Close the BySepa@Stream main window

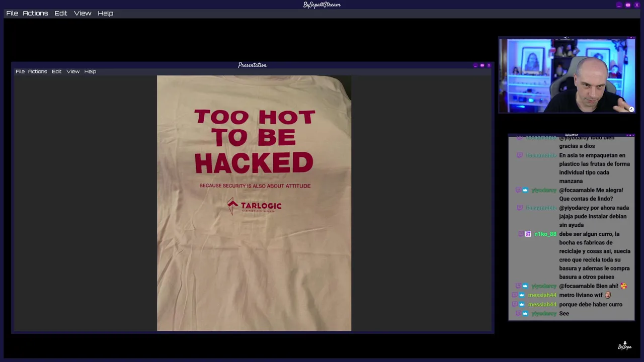(x=636, y=5)
